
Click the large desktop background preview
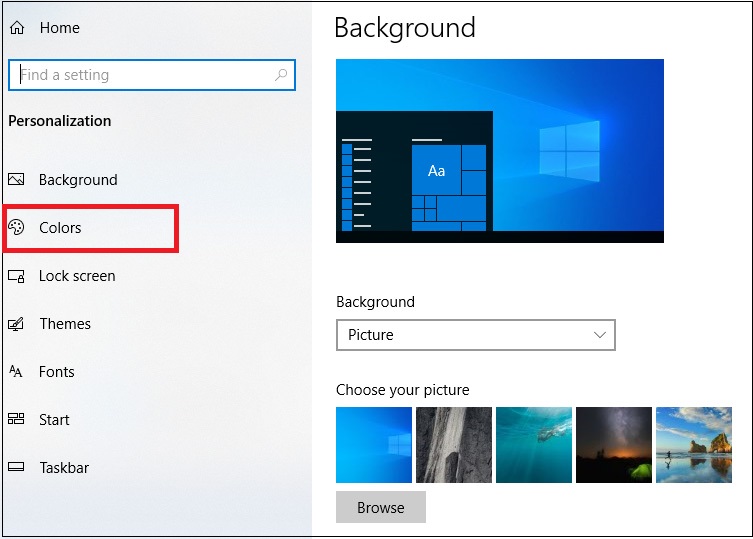point(500,151)
